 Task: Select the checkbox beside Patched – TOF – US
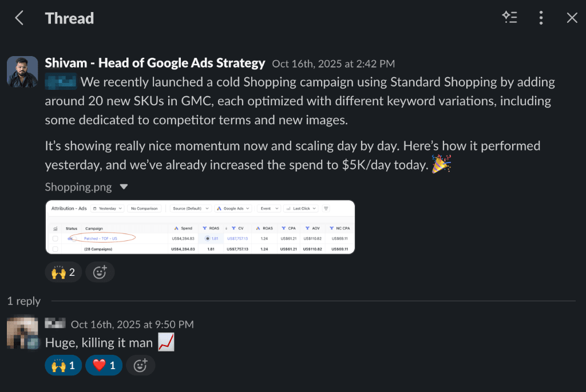point(55,239)
